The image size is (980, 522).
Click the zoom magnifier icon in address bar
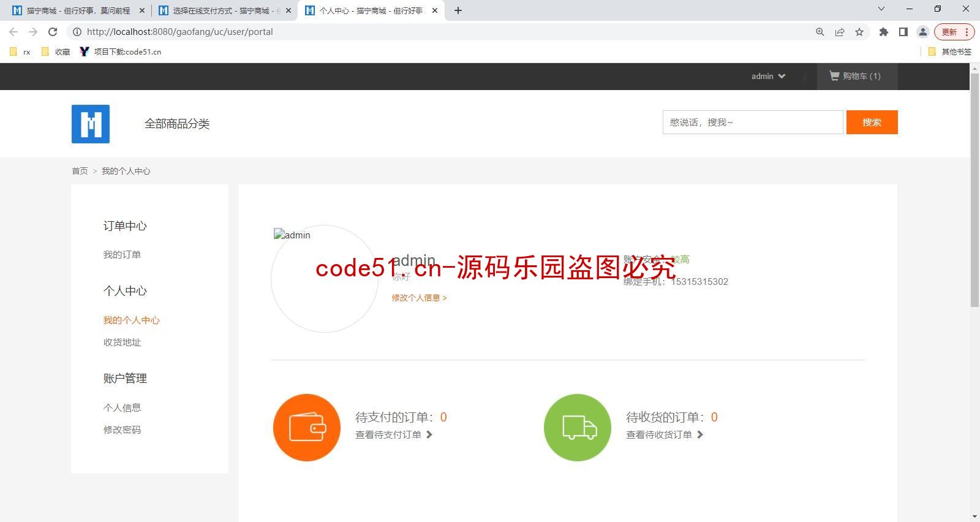pyautogui.click(x=820, y=32)
